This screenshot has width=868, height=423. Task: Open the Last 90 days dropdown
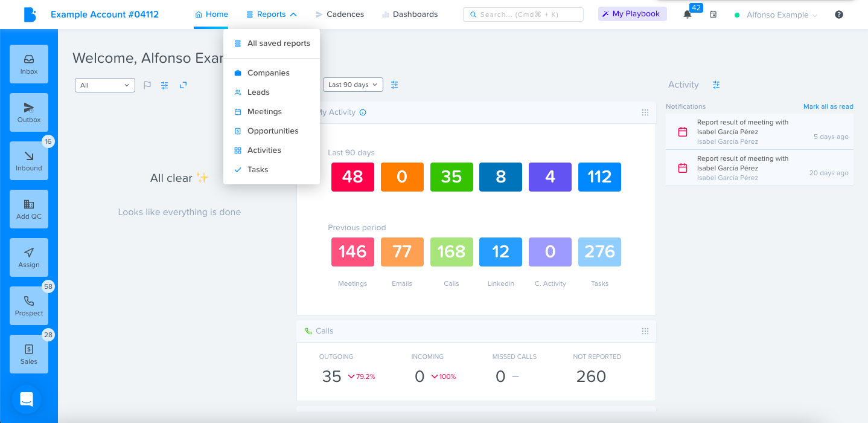tap(353, 85)
